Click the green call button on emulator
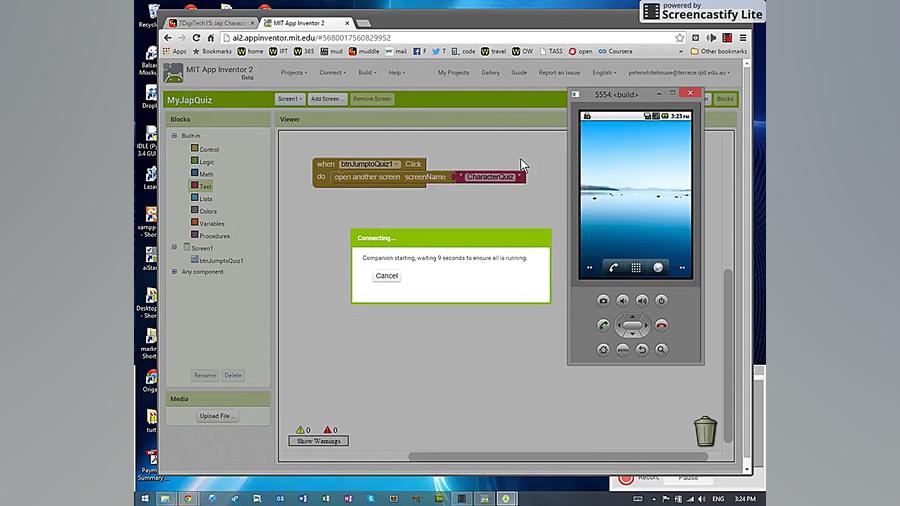The width and height of the screenshot is (900, 506). [603, 325]
